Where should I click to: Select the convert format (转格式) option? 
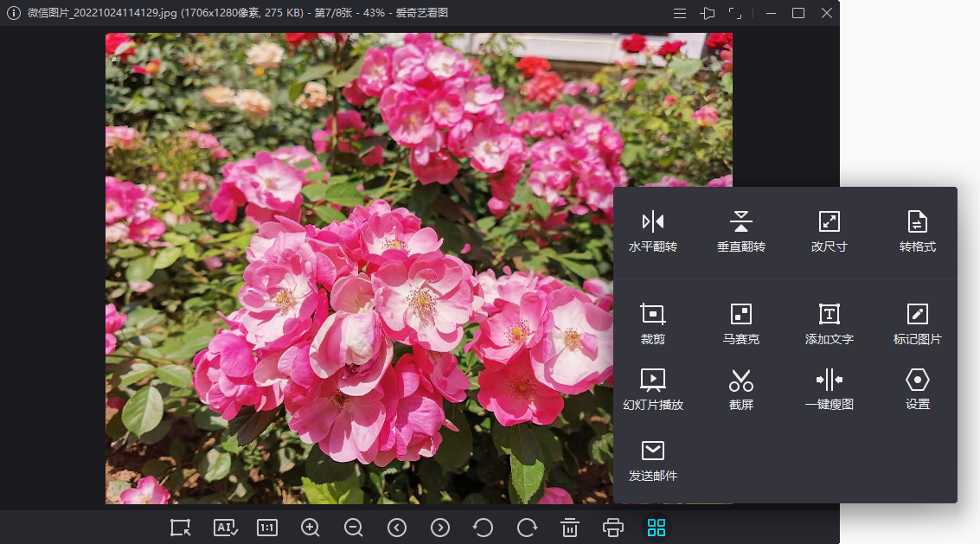click(x=917, y=222)
